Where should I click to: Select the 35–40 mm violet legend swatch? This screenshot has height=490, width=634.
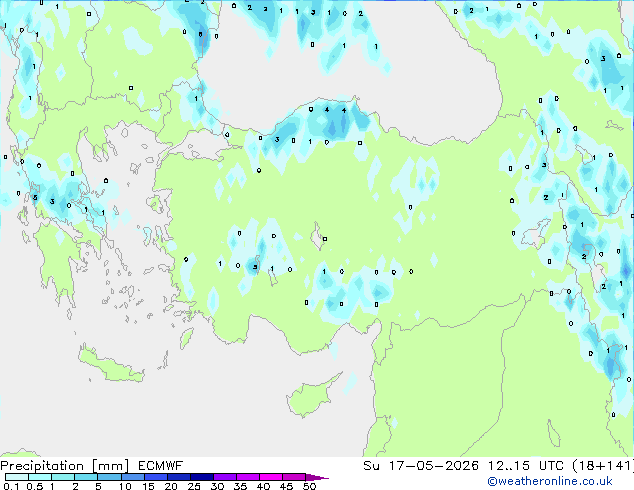[248, 477]
